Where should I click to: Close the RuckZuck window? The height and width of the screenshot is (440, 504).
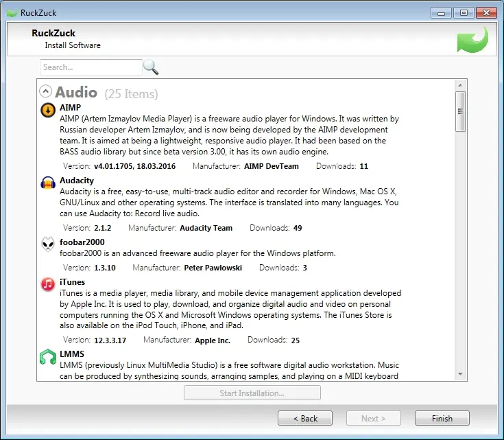[x=486, y=13]
